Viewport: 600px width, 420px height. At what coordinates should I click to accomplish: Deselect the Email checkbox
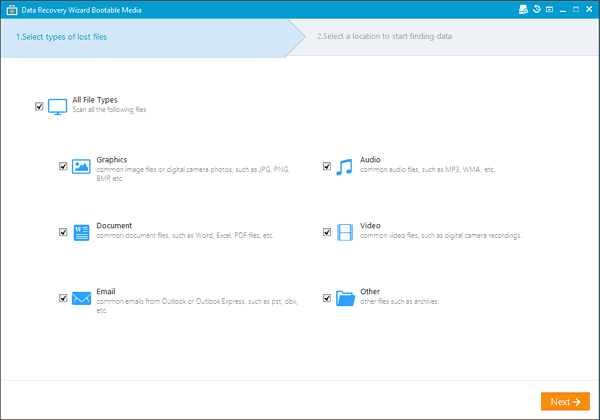coord(63,298)
